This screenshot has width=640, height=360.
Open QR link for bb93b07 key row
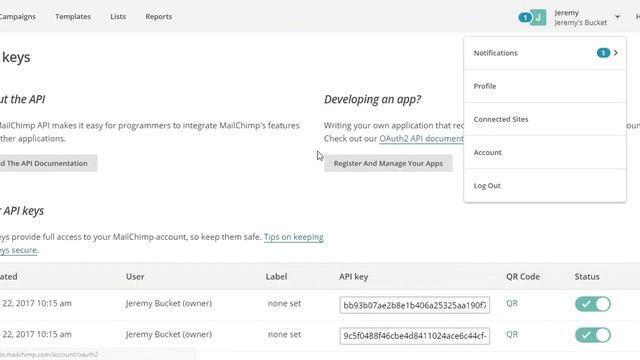(512, 303)
